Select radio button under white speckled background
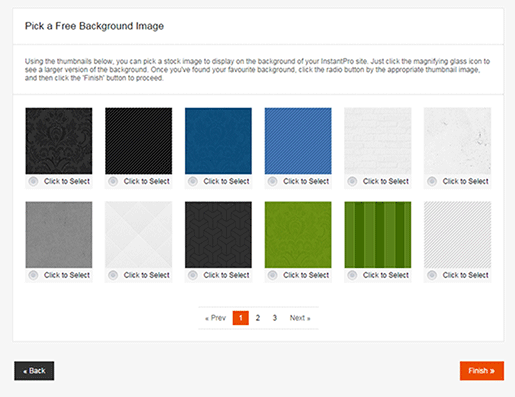Screen dimensions: 515x397 click(x=432, y=181)
